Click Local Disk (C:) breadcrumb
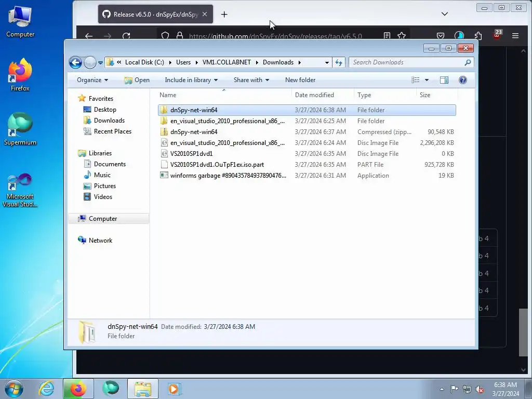Viewport: 532px width, 399px height. pyautogui.click(x=144, y=62)
